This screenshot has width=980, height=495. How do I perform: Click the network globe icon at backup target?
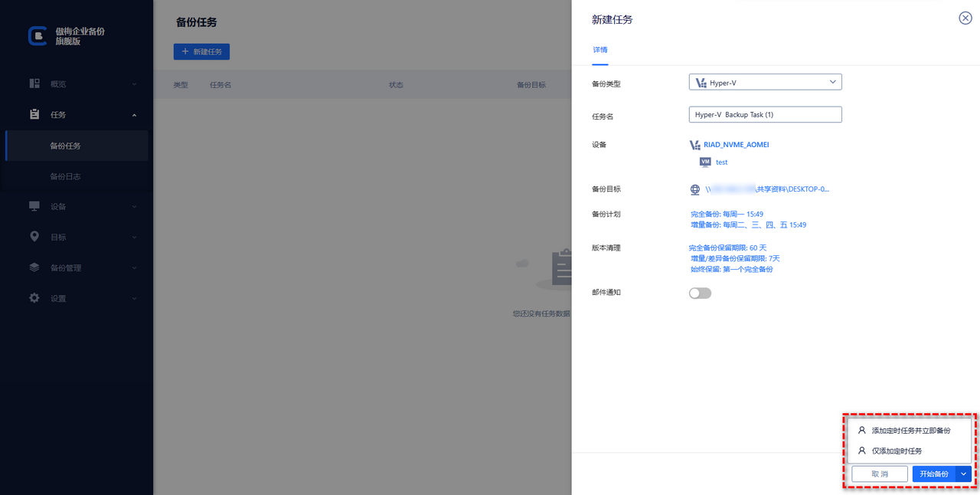click(695, 189)
